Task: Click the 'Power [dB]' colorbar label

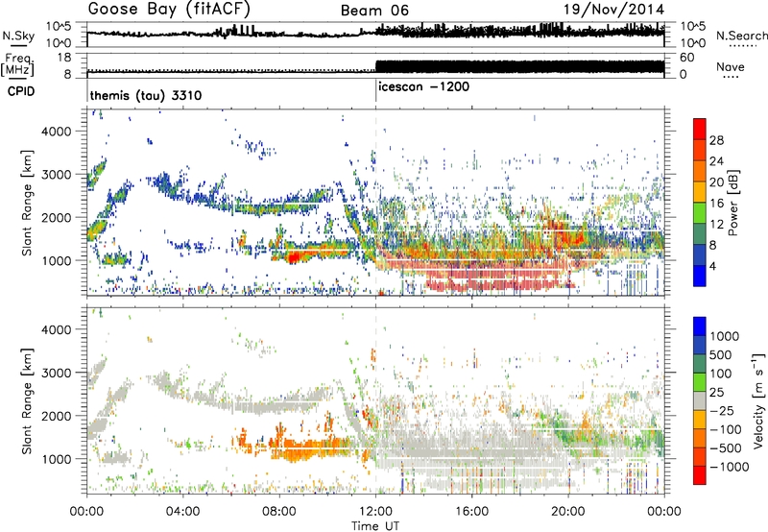Action: [x=732, y=203]
